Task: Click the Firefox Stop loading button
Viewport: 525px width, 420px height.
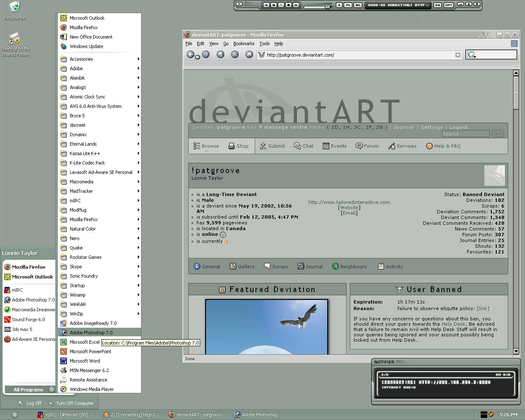Action: [235, 54]
